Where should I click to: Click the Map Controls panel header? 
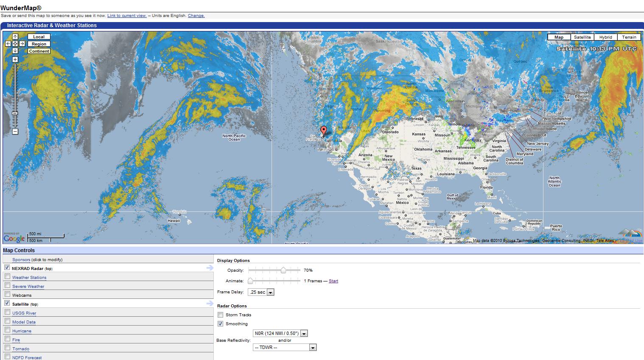click(x=322, y=250)
